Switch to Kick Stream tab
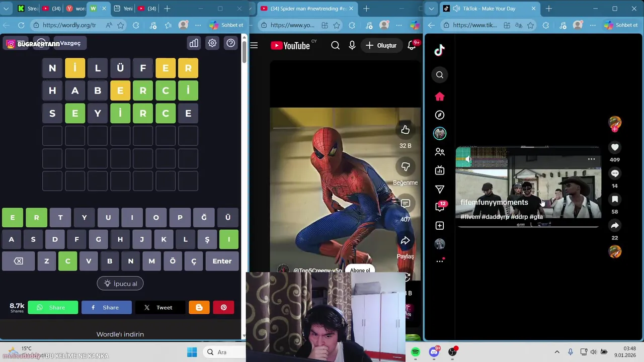This screenshot has width=644, height=362. point(27,9)
